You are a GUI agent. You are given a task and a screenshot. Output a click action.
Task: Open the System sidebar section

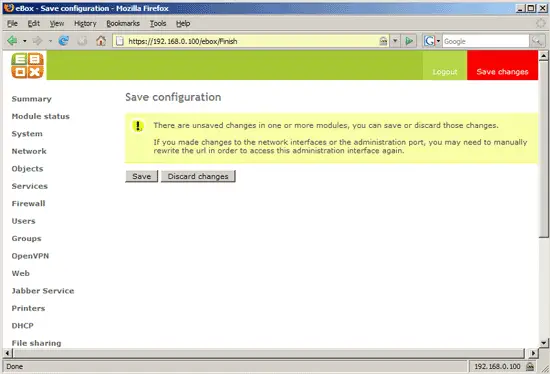(27, 134)
